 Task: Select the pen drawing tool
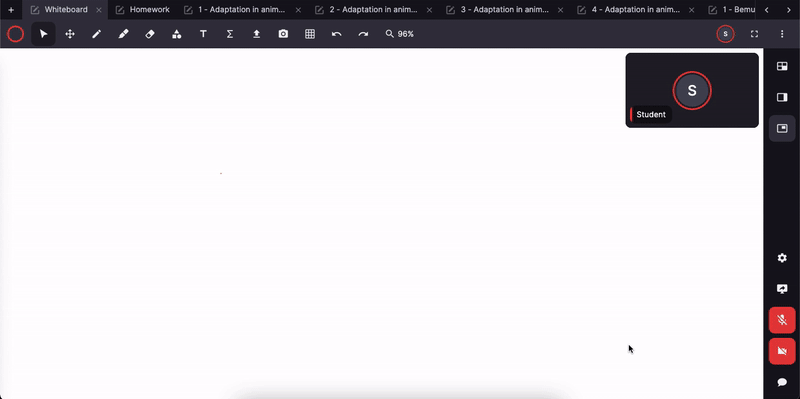click(96, 34)
